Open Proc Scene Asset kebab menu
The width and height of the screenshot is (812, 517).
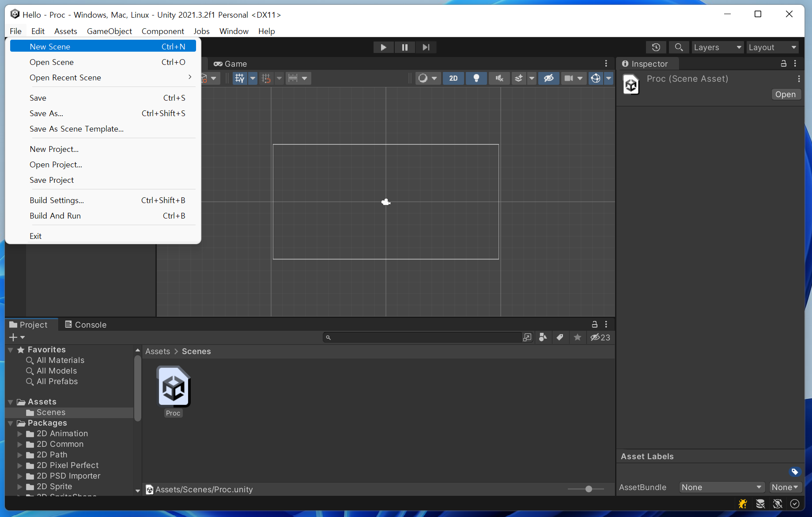[x=799, y=79]
